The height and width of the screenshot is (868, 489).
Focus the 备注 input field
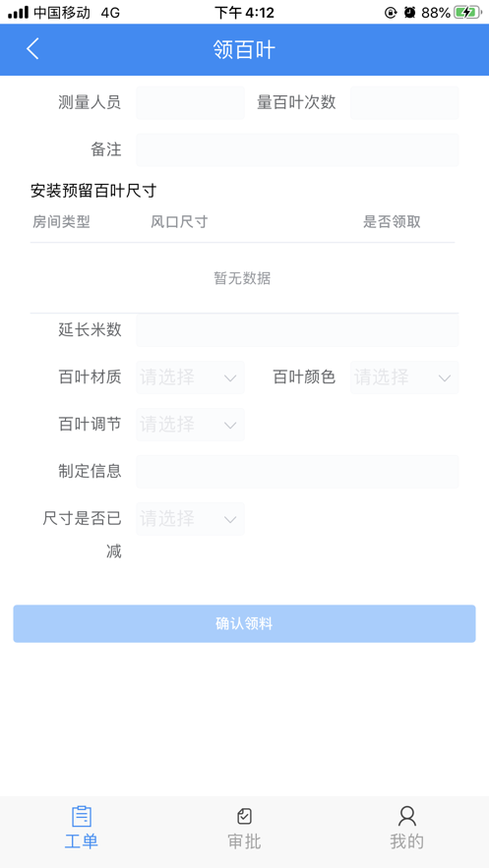tap(297, 149)
